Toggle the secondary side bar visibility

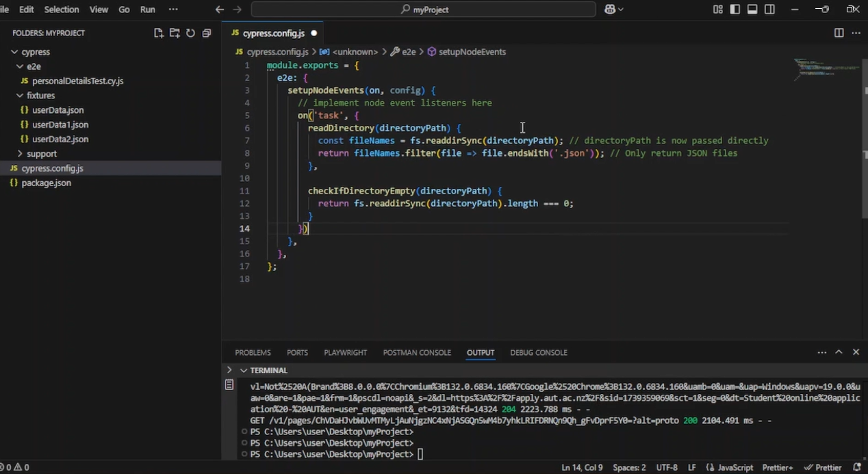click(x=770, y=10)
